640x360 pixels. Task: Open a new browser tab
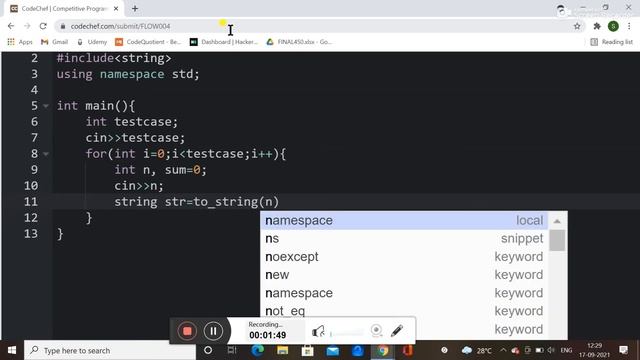point(135,8)
